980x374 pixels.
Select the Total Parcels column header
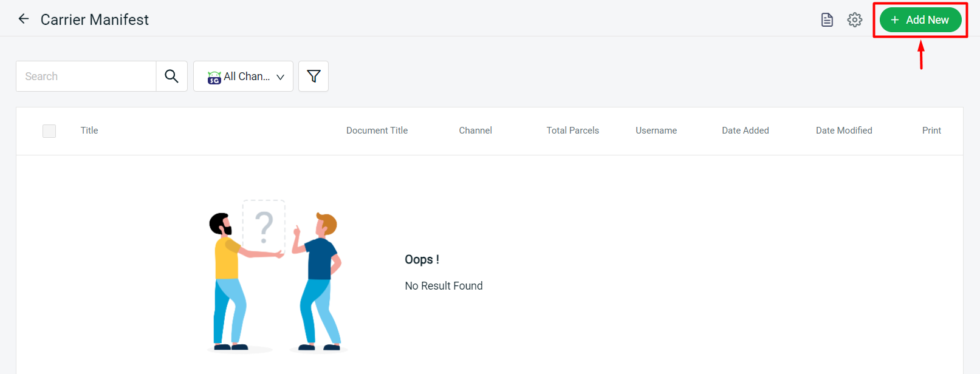(x=572, y=131)
